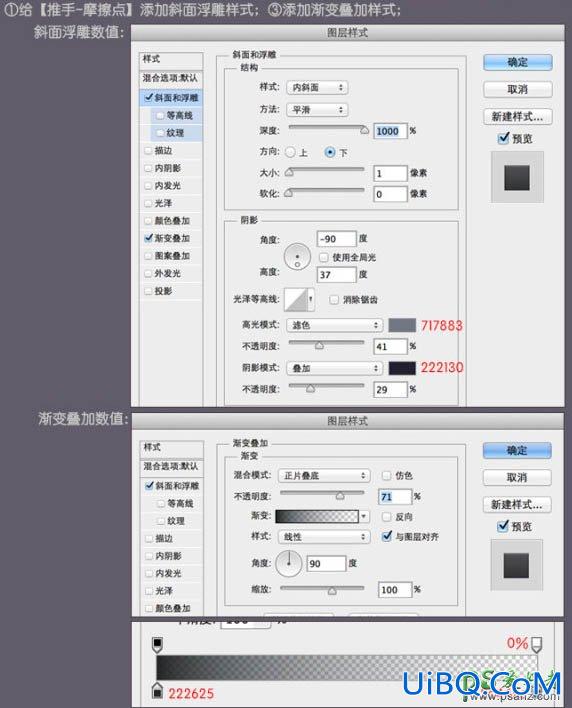Open 样式 内斜面 dropdown
The height and width of the screenshot is (708, 572).
(317, 87)
